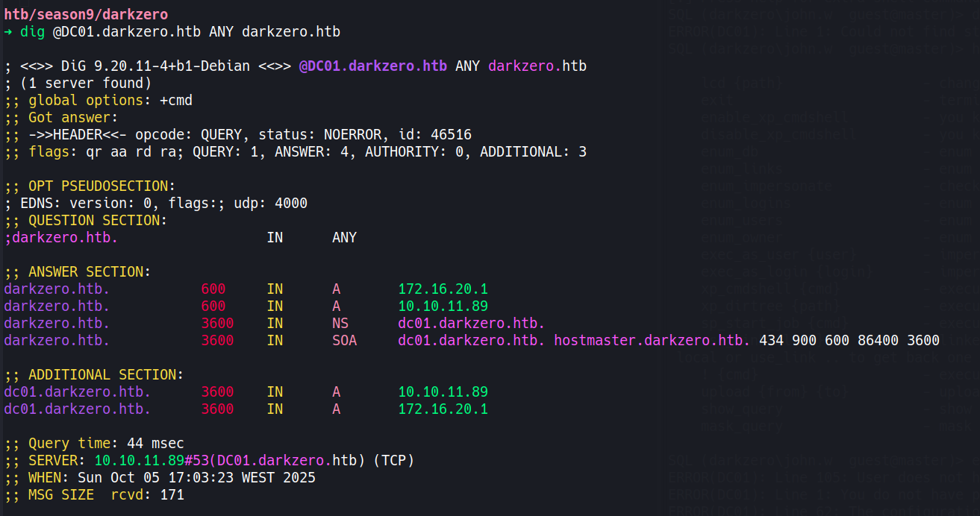980x516 pixels.
Task: Click ANY record type in the question section
Action: point(344,238)
